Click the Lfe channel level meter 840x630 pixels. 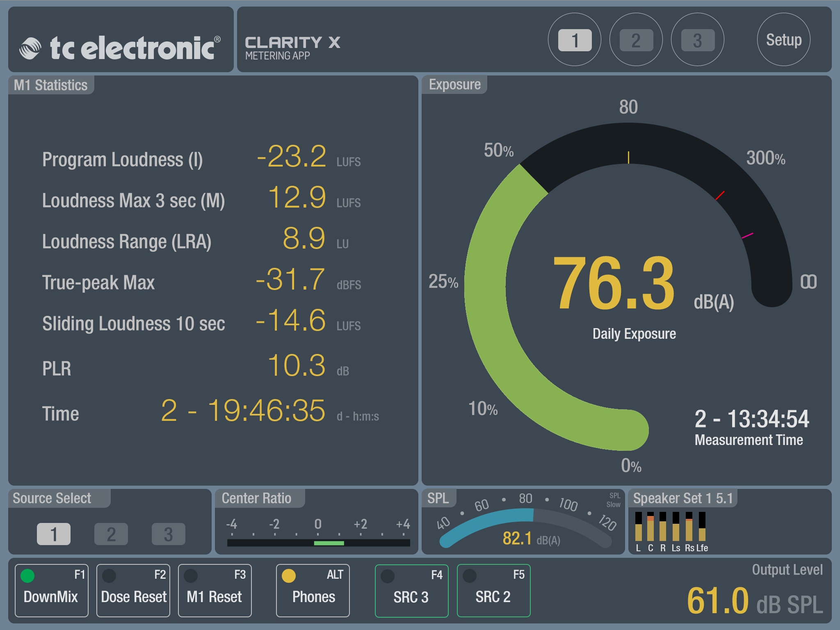click(702, 526)
